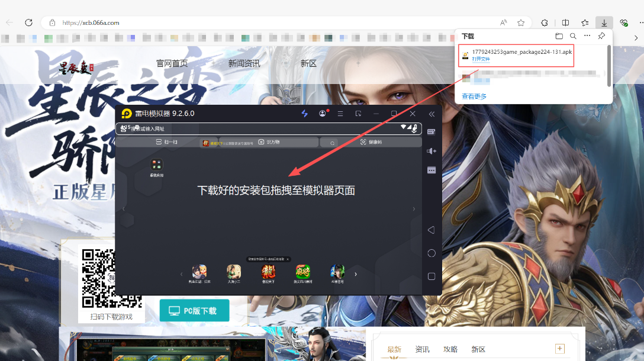The image size is (644, 361).
Task: Click emulator page left chevron
Action: (123, 209)
